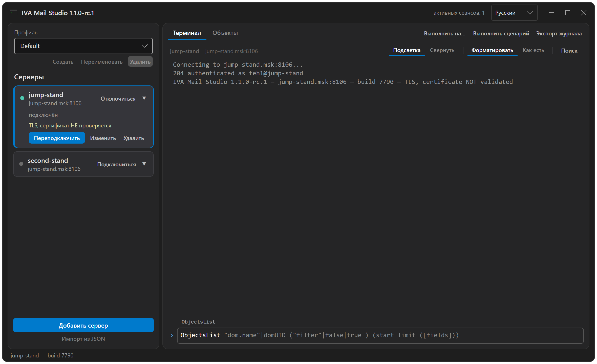This screenshot has height=364, width=597.
Task: Toggle the Подсветка highlighting option
Action: point(407,50)
